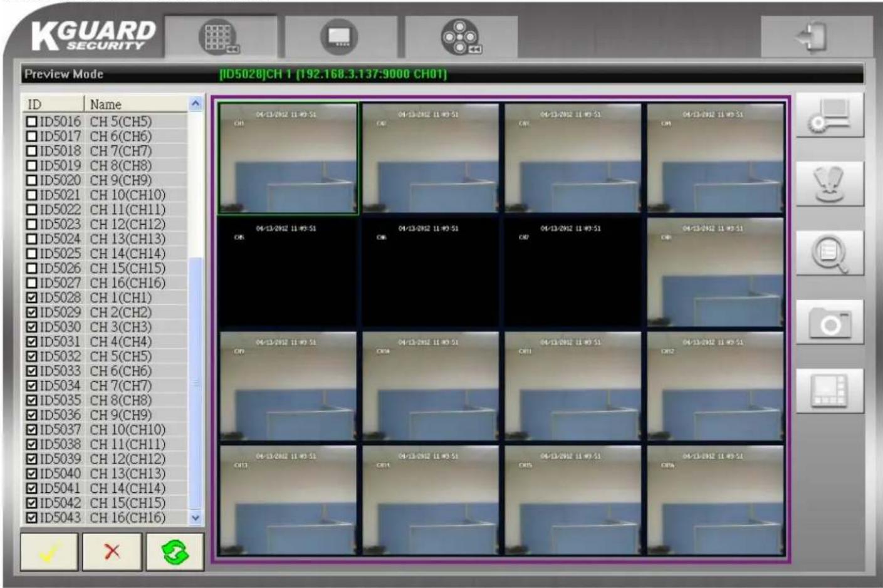Cancel with the red X button
Screen dimensions: 883x588
pos(112,552)
